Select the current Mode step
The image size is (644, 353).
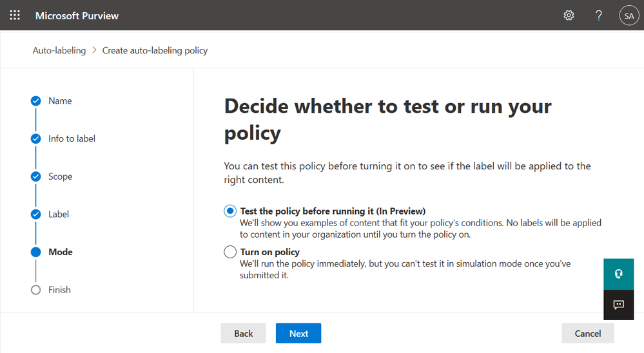point(60,252)
